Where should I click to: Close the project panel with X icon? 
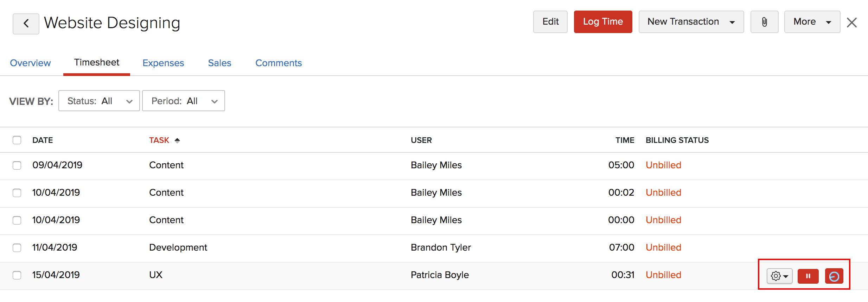click(x=851, y=23)
